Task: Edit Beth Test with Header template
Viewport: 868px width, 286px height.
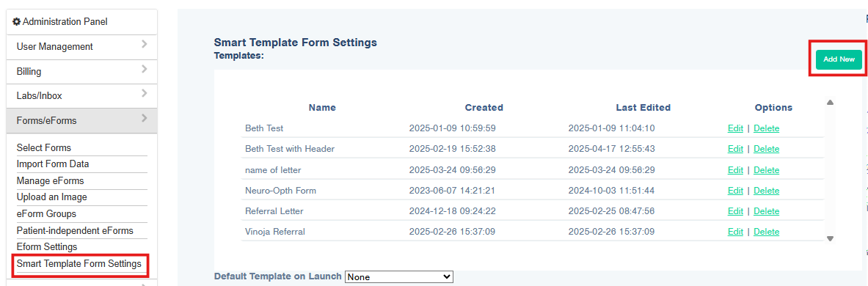Action: coord(735,149)
